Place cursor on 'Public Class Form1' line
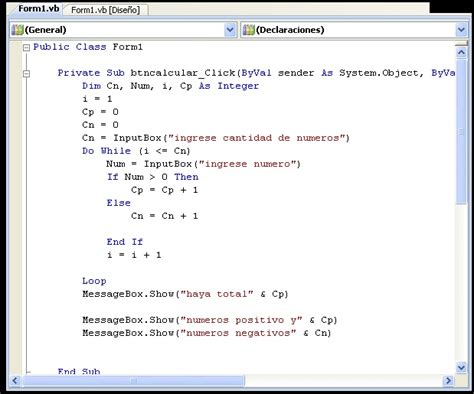474x394 pixels. pyautogui.click(x=88, y=47)
